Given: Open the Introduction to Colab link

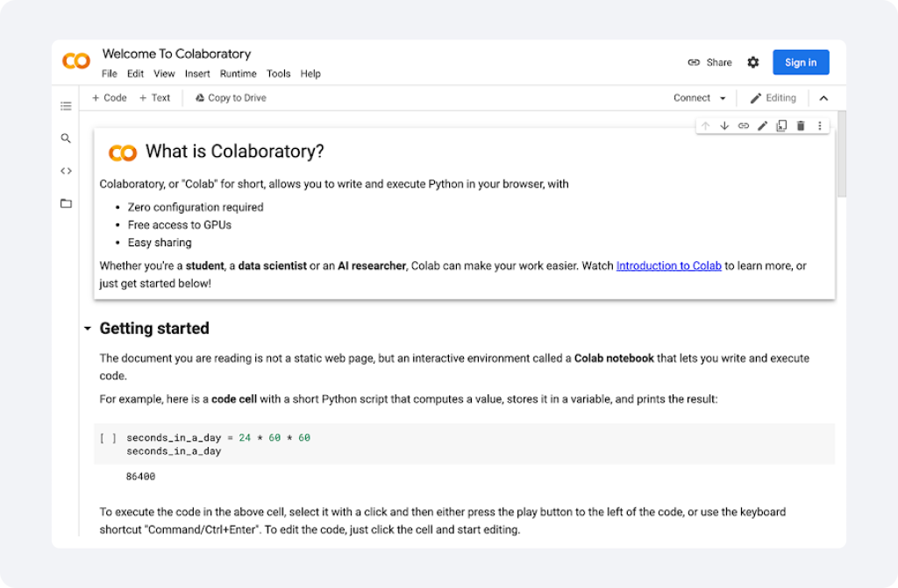Looking at the screenshot, I should (668, 266).
